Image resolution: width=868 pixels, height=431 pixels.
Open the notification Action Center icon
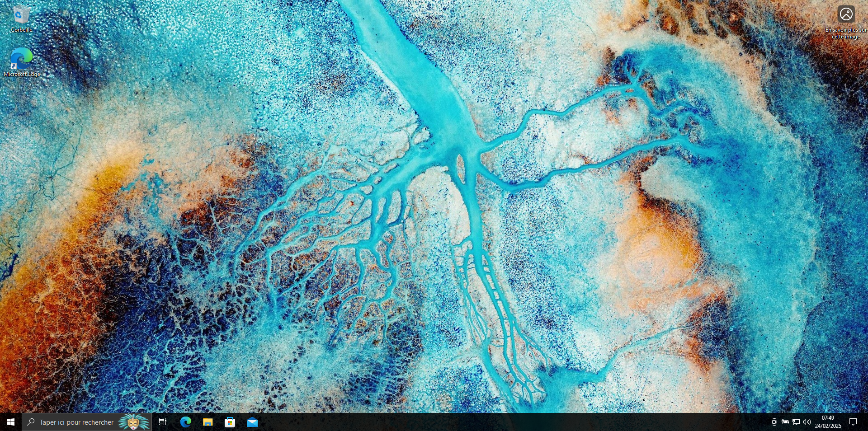point(853,422)
